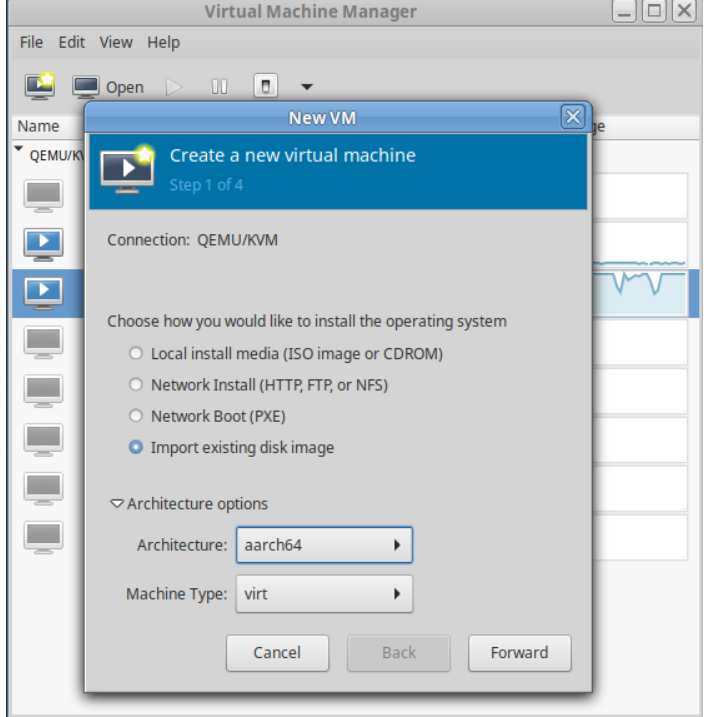Click the create new virtual machine toolbar icon
This screenshot has width=717, height=717.
[39, 87]
